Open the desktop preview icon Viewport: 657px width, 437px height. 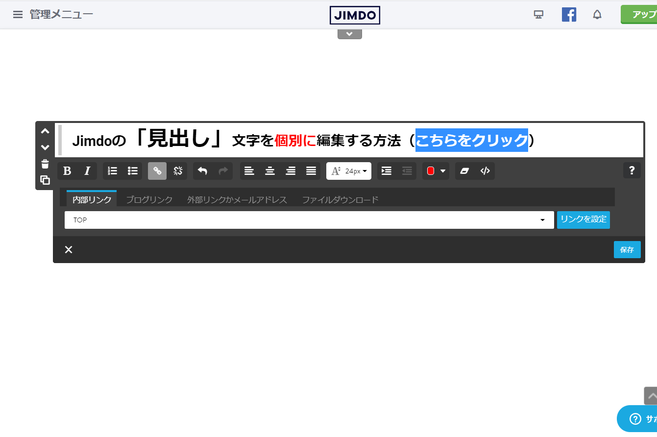(538, 15)
